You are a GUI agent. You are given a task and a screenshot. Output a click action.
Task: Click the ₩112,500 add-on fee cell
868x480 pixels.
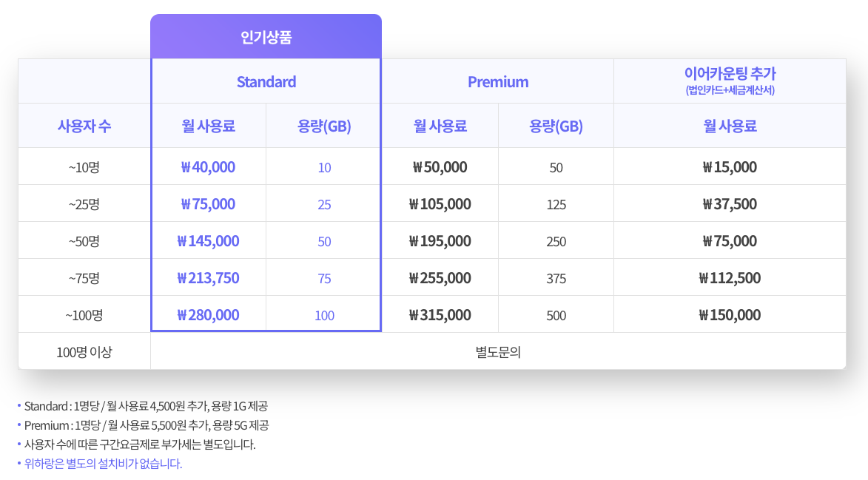[730, 278]
